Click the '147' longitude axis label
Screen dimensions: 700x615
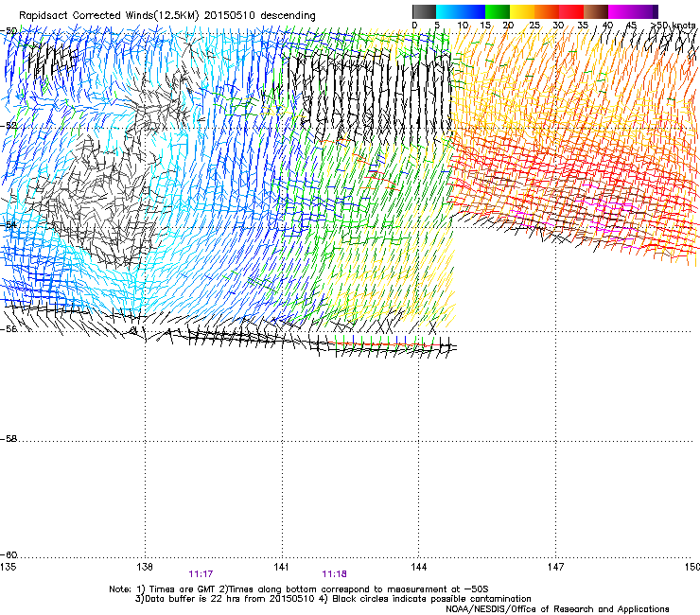555,567
